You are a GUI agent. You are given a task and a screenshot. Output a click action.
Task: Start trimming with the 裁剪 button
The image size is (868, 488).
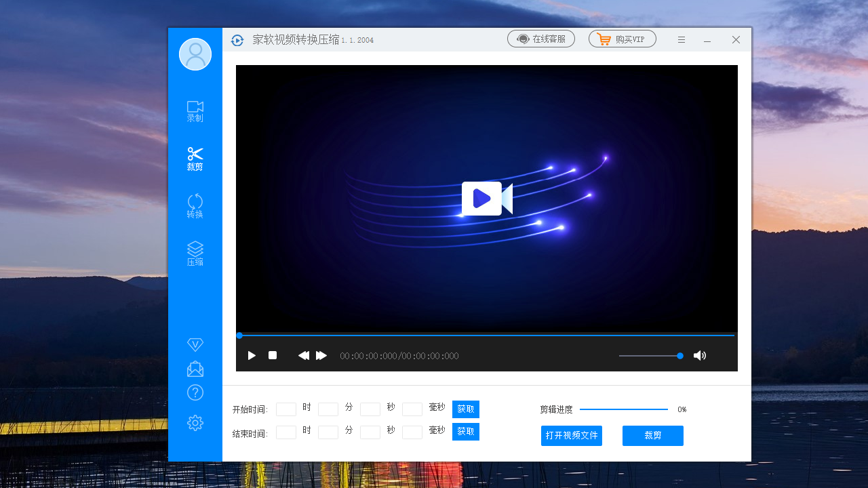pos(652,435)
